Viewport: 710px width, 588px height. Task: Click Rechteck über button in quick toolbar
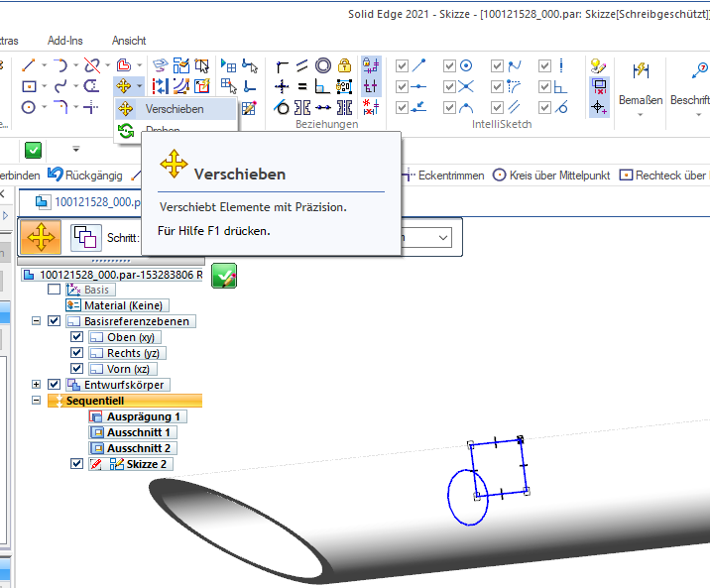click(663, 176)
